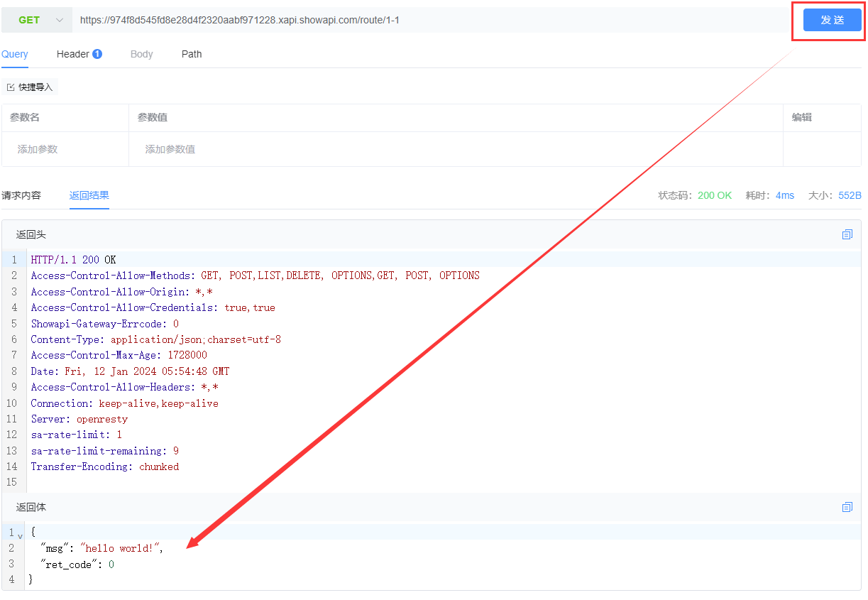Screen dimensions: 868x600
Task: Click the 552B size value
Action: [x=850, y=195]
